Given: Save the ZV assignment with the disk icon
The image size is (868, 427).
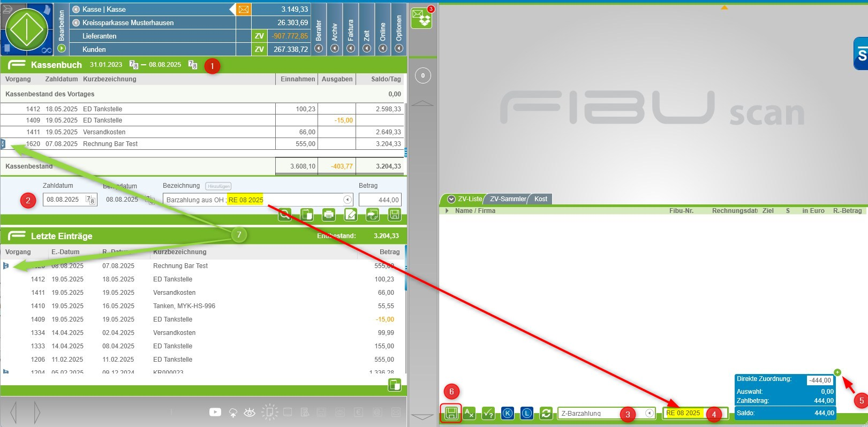Looking at the screenshot, I should [x=451, y=413].
